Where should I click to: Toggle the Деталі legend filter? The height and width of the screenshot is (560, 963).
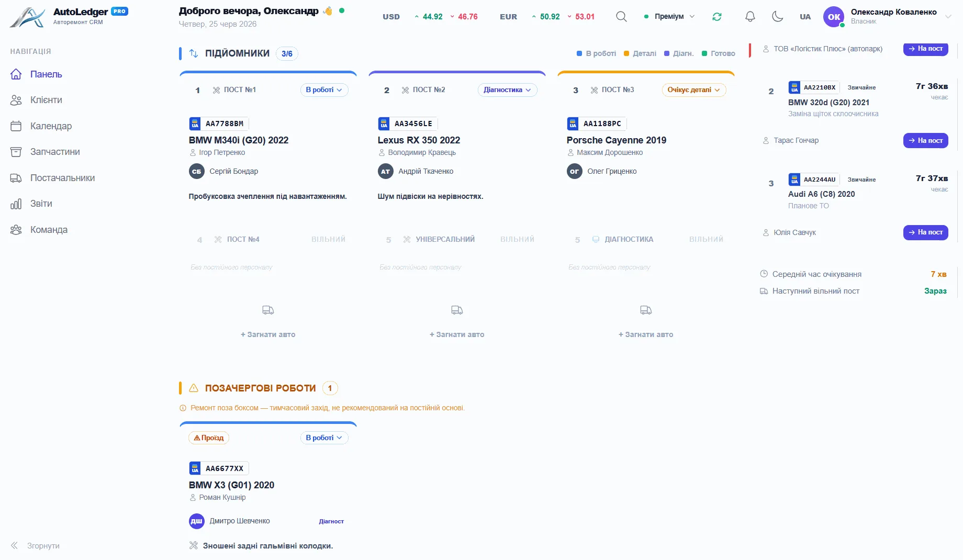pos(640,53)
